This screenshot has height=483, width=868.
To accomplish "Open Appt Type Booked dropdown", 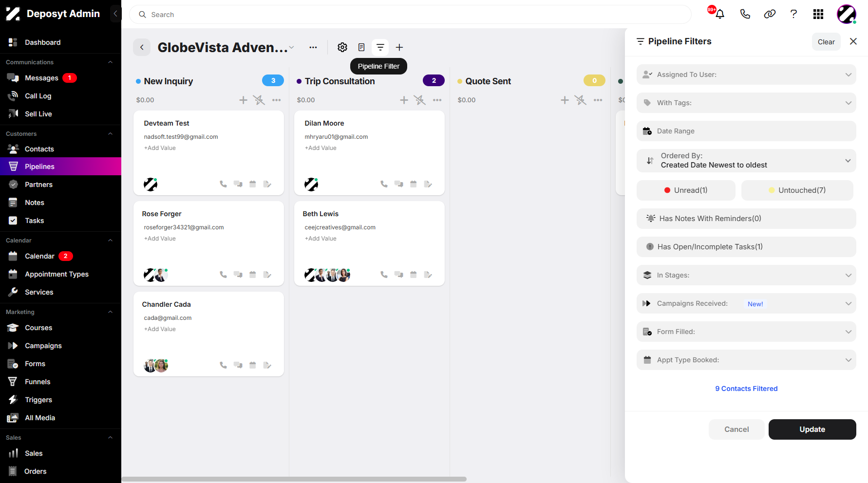I will (x=746, y=360).
